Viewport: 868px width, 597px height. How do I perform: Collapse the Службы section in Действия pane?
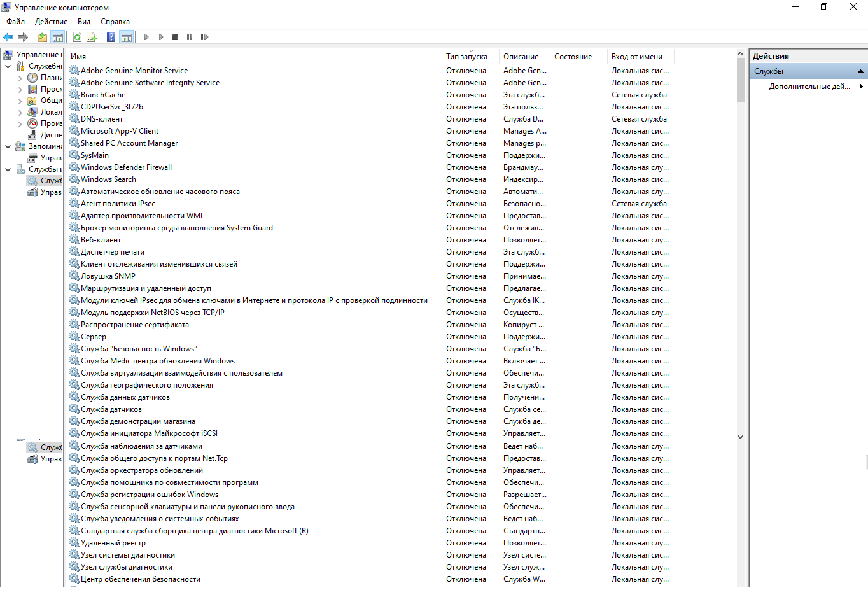pos(860,71)
